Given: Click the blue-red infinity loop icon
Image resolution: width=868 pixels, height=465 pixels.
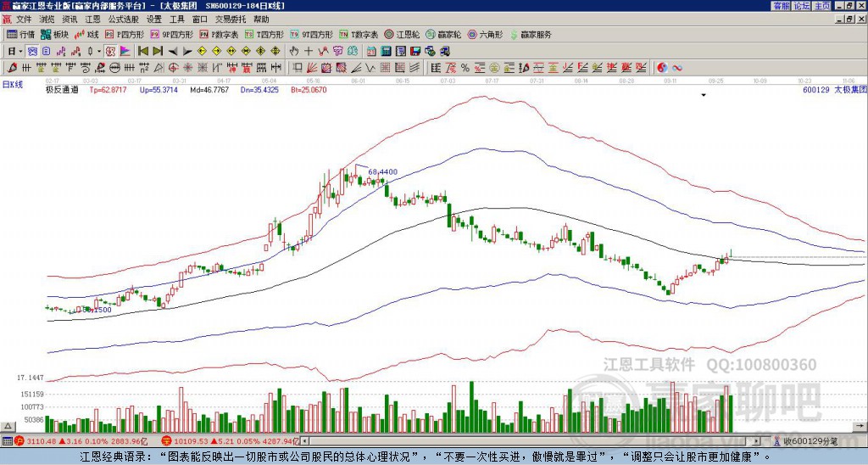Looking at the screenshot, I should tap(677, 68).
